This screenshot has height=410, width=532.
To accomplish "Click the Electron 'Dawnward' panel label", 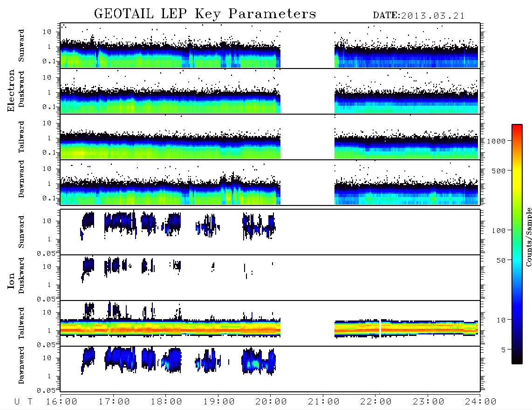I will pyautogui.click(x=21, y=179).
